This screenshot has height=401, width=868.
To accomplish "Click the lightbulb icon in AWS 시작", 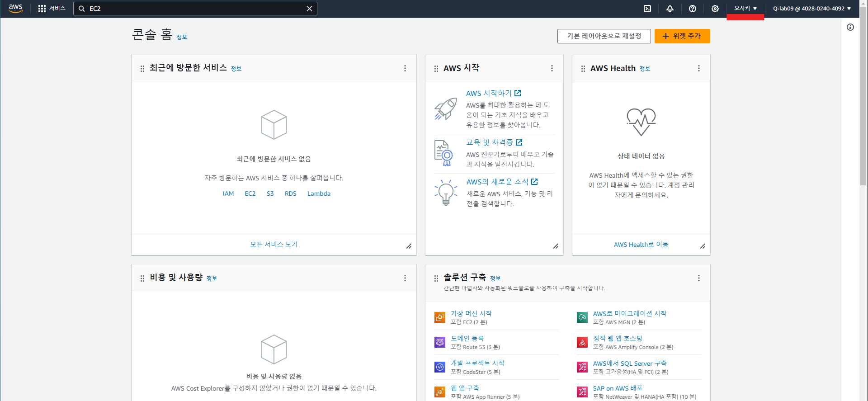I will click(446, 193).
